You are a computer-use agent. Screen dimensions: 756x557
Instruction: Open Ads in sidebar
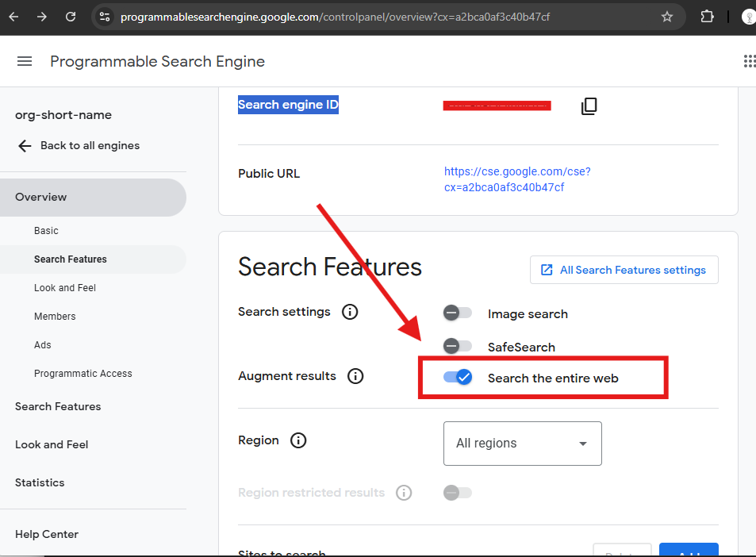coord(42,345)
